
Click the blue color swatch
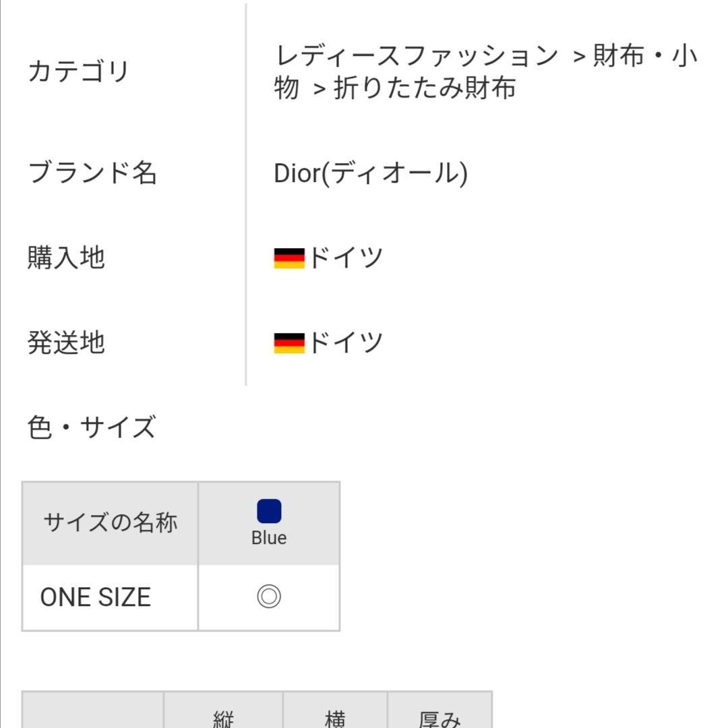pos(269,511)
